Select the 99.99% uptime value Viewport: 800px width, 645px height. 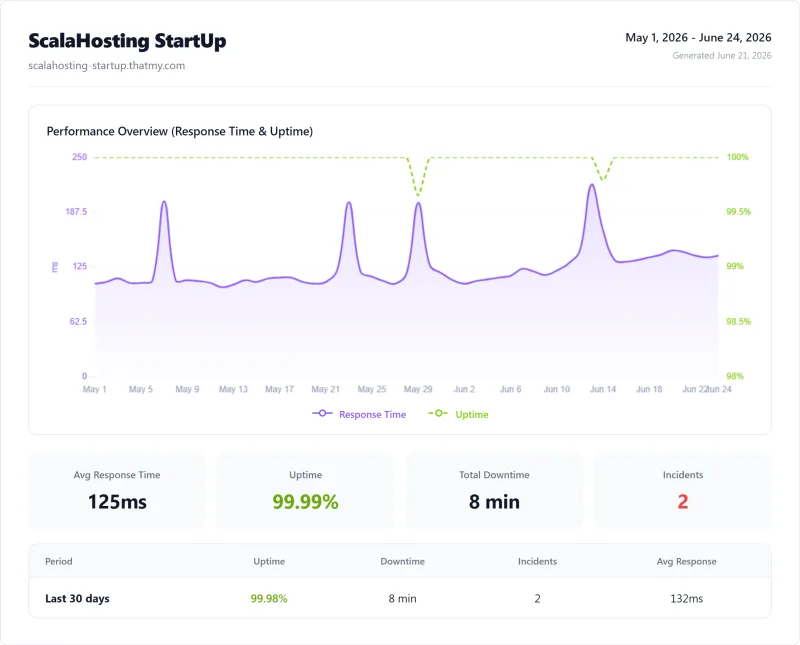pyautogui.click(x=305, y=502)
